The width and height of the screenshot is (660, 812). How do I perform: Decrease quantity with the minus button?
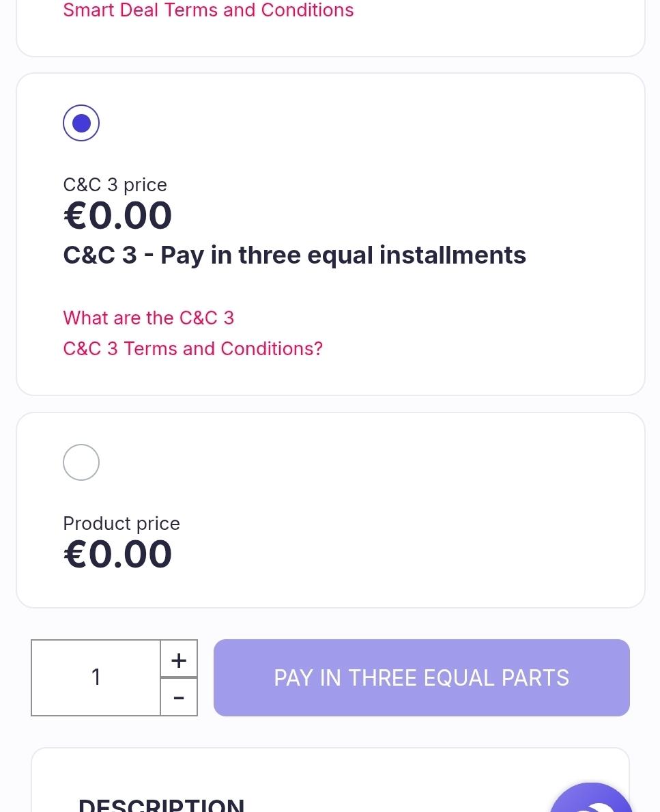tap(179, 697)
